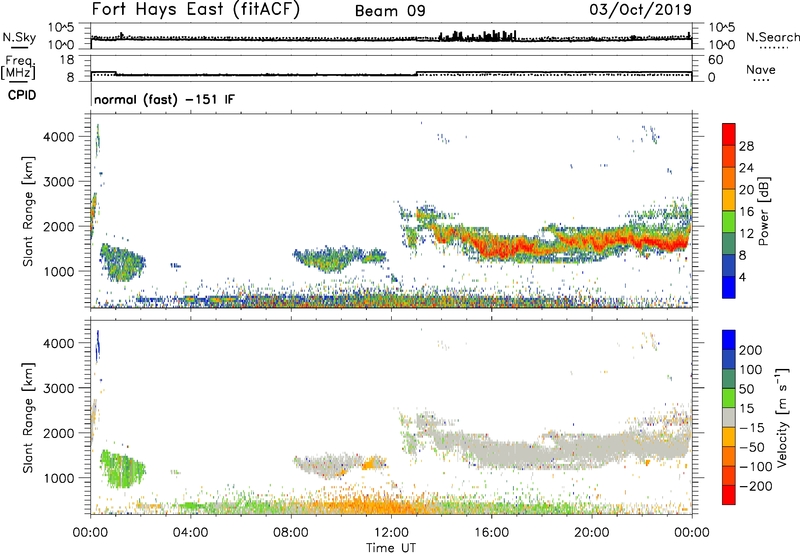Click 'normal (fast) -151 IF' text
The image size is (800, 554).
tap(164, 99)
